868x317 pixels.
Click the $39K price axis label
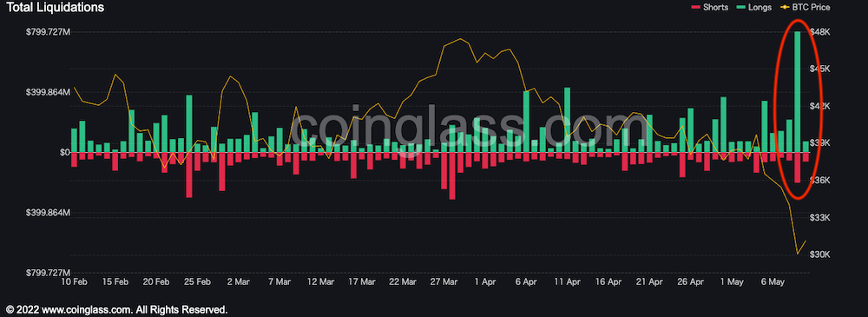coord(819,143)
